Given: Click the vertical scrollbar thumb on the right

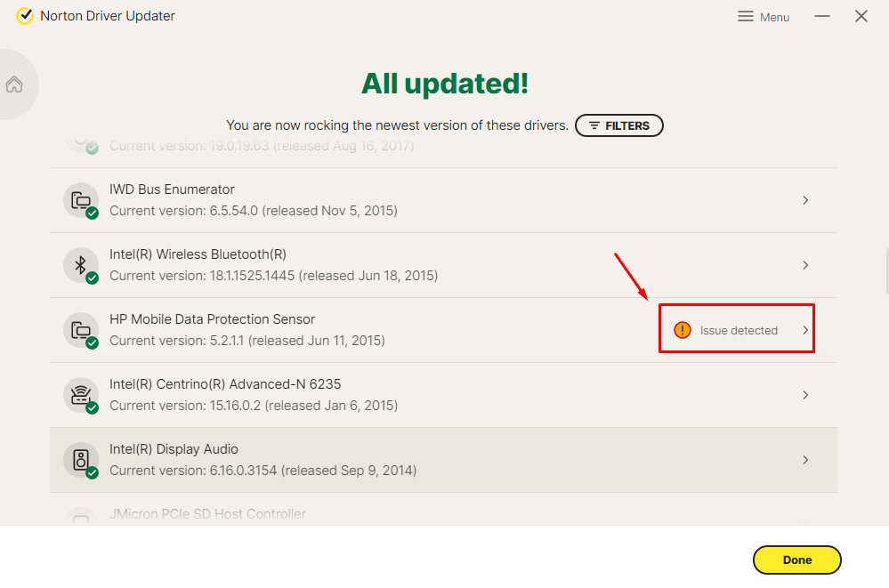Looking at the screenshot, I should pyautogui.click(x=886, y=271).
